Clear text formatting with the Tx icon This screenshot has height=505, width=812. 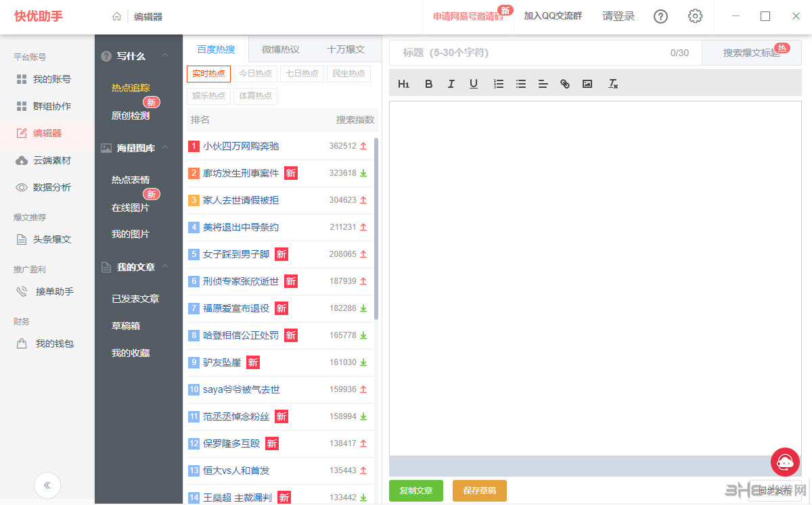pyautogui.click(x=613, y=84)
